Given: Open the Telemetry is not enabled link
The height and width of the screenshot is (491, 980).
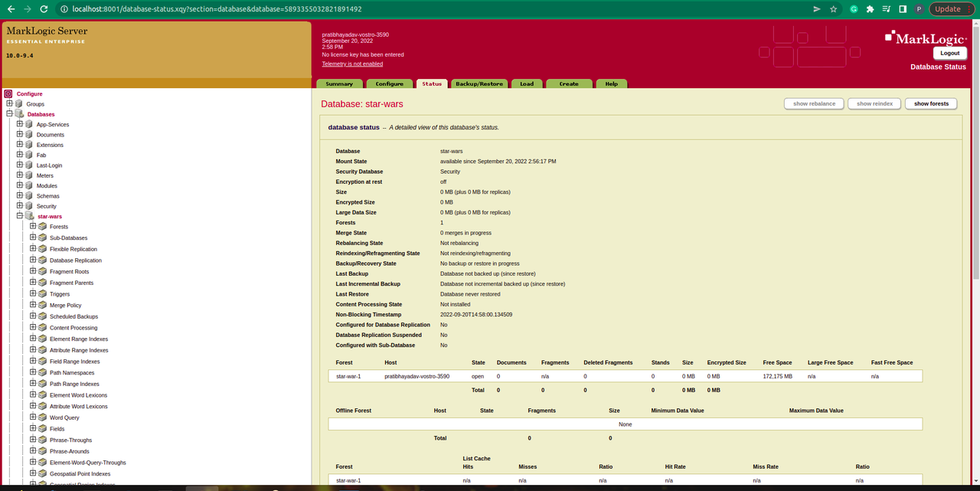Looking at the screenshot, I should click(x=352, y=64).
